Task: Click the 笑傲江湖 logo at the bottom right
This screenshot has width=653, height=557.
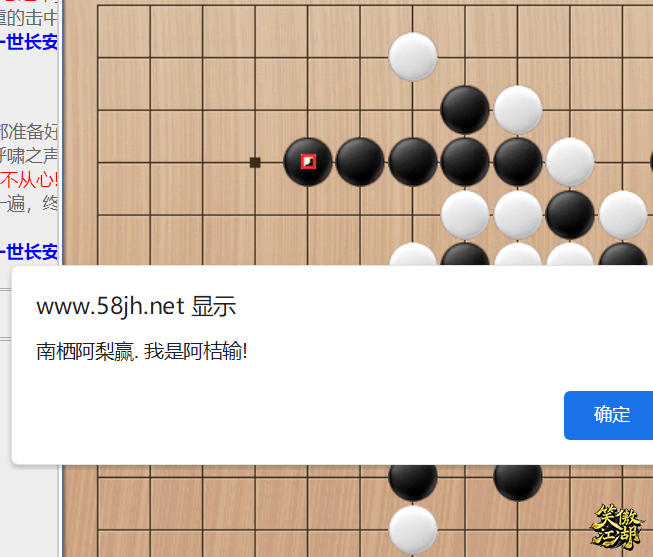Action: click(617, 527)
